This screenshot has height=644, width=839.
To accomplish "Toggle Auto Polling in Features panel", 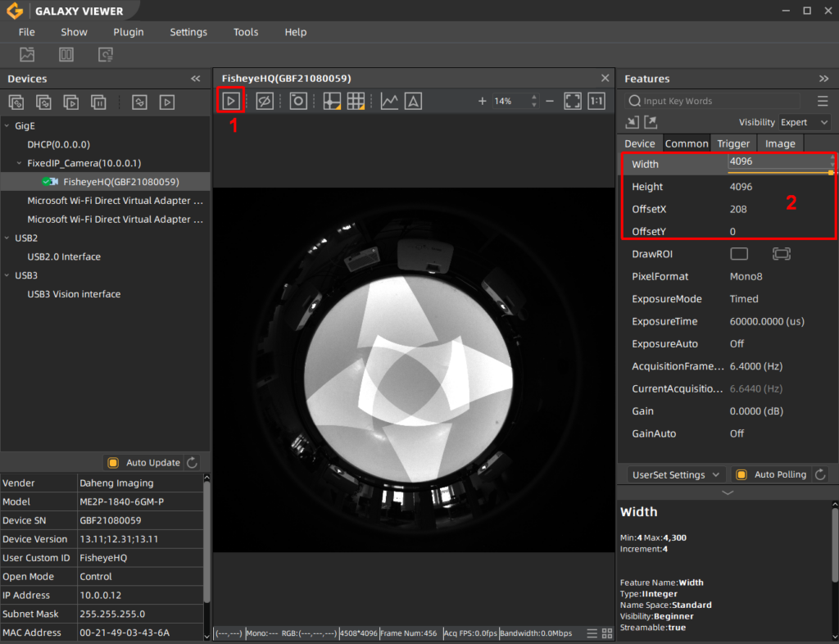I will pos(741,474).
